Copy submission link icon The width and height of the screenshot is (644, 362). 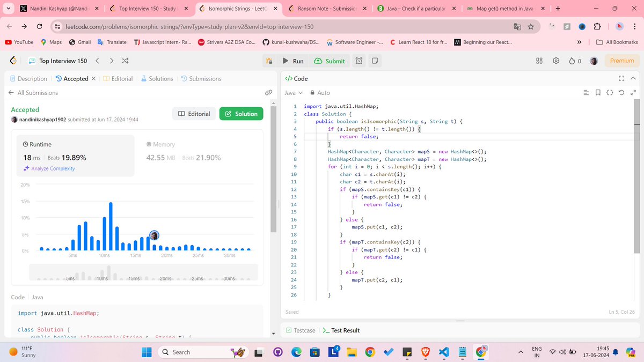pyautogui.click(x=269, y=93)
